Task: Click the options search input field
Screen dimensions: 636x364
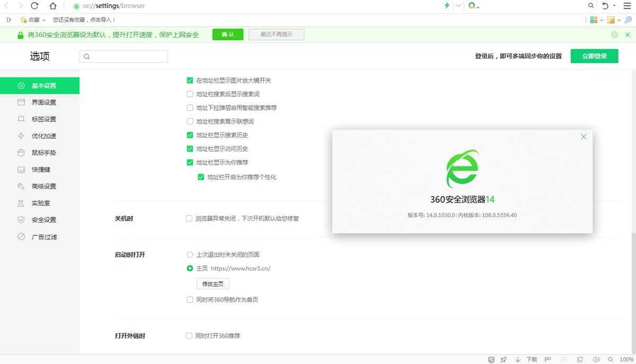Action: pos(123,56)
